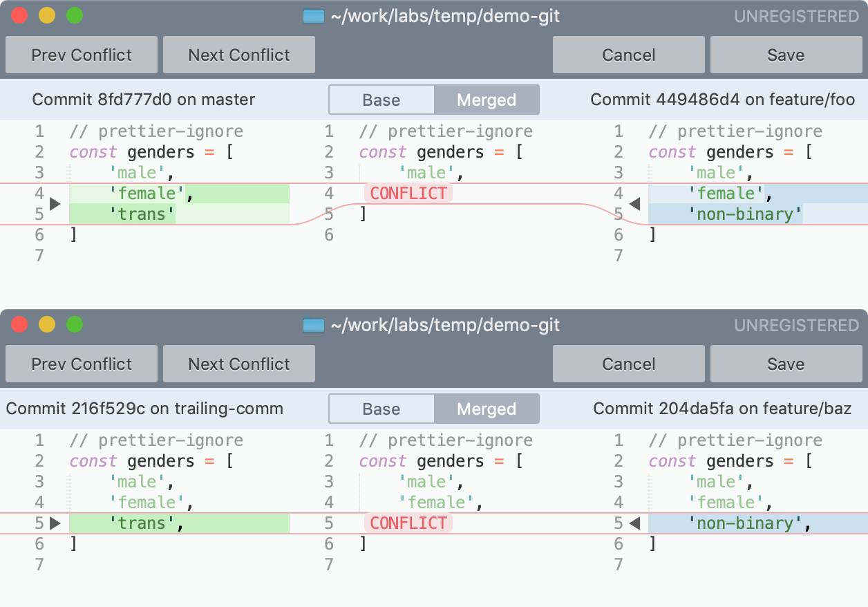
Task: Click the terminal icon in top title bar
Action: click(312, 16)
